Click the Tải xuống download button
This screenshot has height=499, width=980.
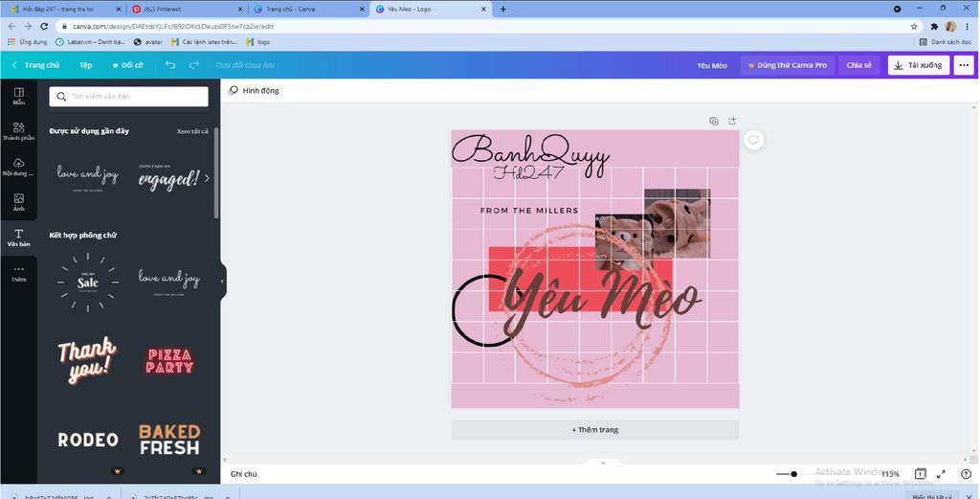pos(918,65)
